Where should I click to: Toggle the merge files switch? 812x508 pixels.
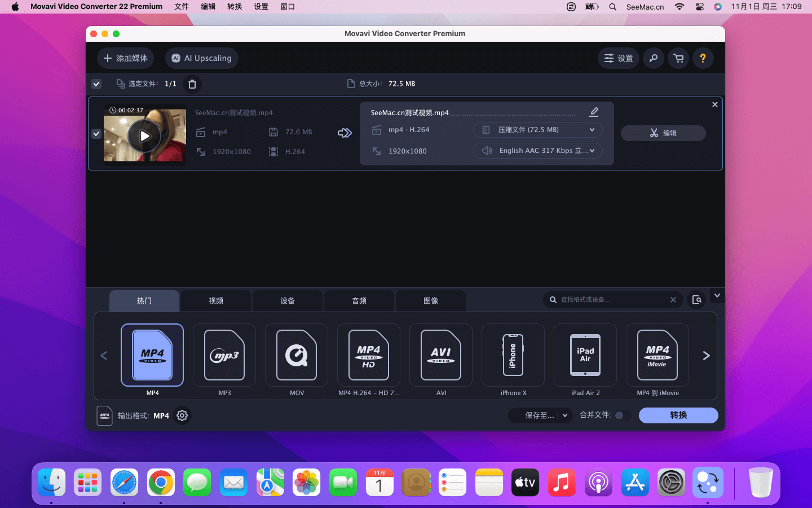623,415
